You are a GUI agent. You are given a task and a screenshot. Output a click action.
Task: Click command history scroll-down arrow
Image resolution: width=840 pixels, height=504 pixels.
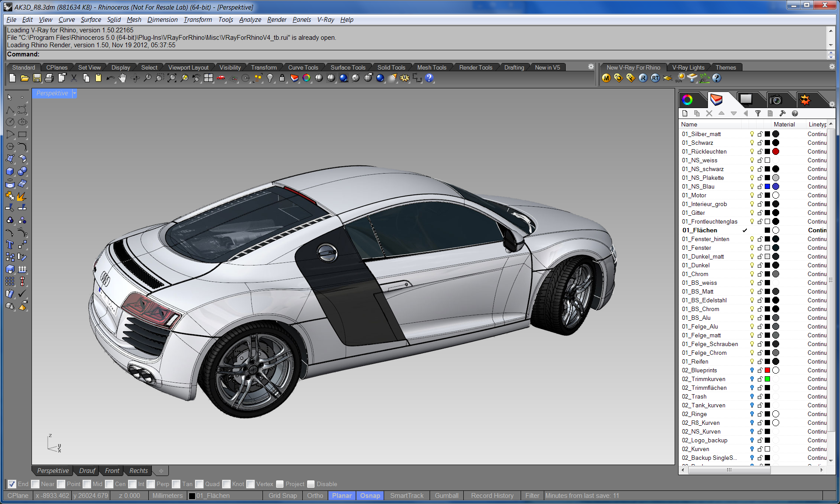point(830,45)
